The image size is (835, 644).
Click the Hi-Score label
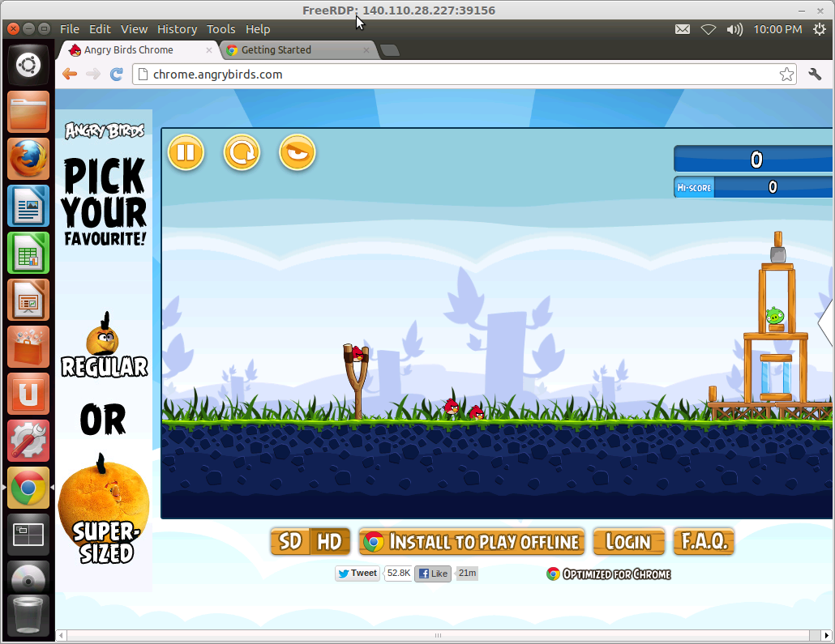(694, 187)
